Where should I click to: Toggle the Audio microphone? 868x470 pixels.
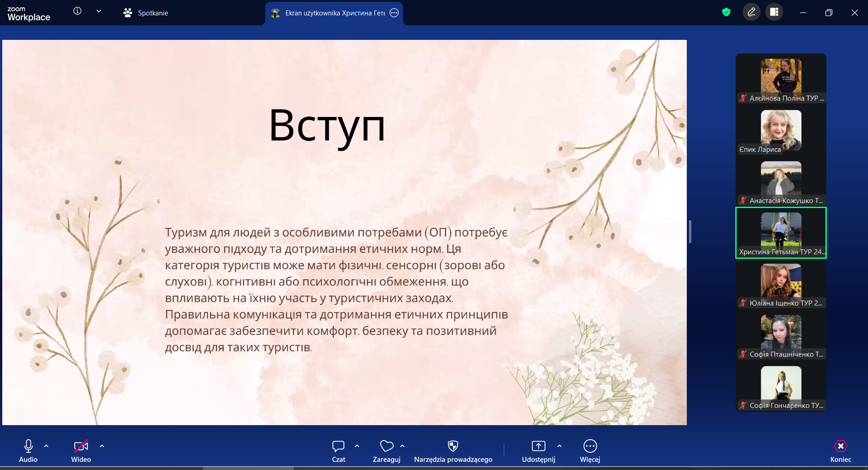[28, 451]
